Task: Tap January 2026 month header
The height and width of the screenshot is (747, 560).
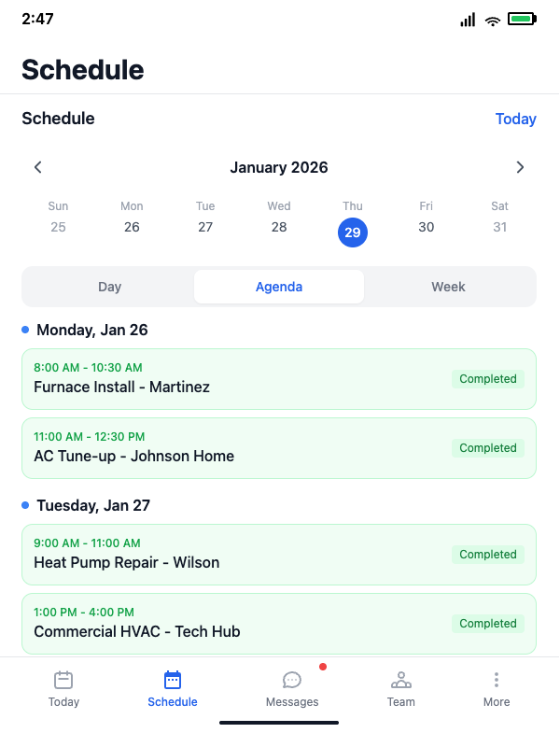Action: tap(278, 167)
